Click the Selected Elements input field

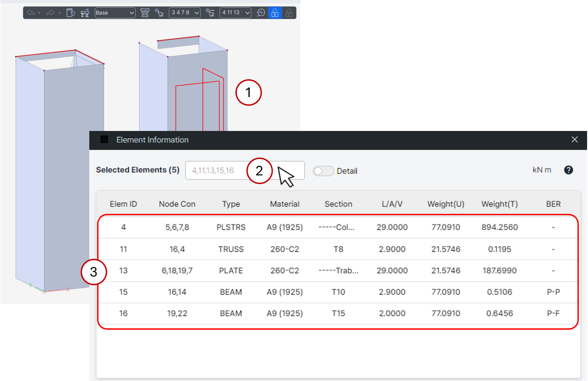[x=245, y=170]
